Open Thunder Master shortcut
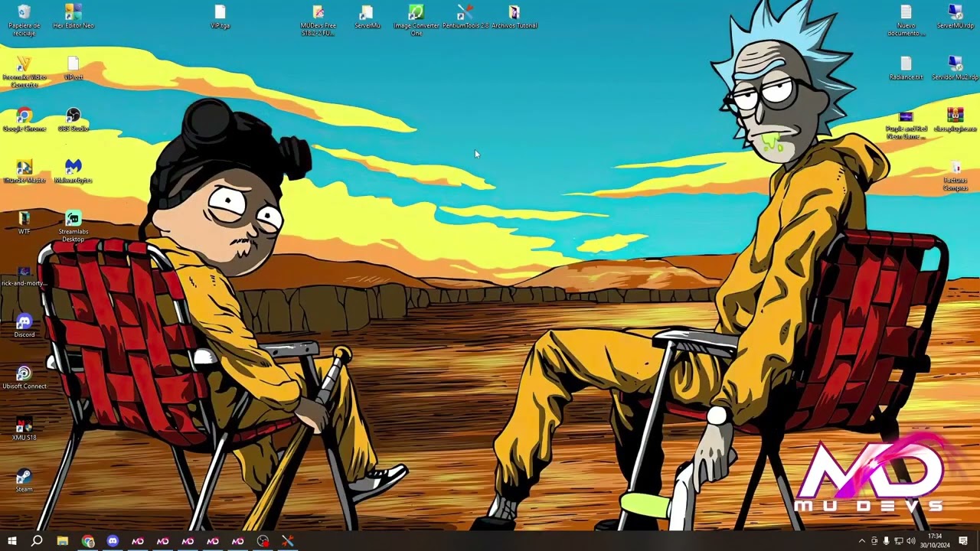980x551 pixels. pyautogui.click(x=24, y=171)
